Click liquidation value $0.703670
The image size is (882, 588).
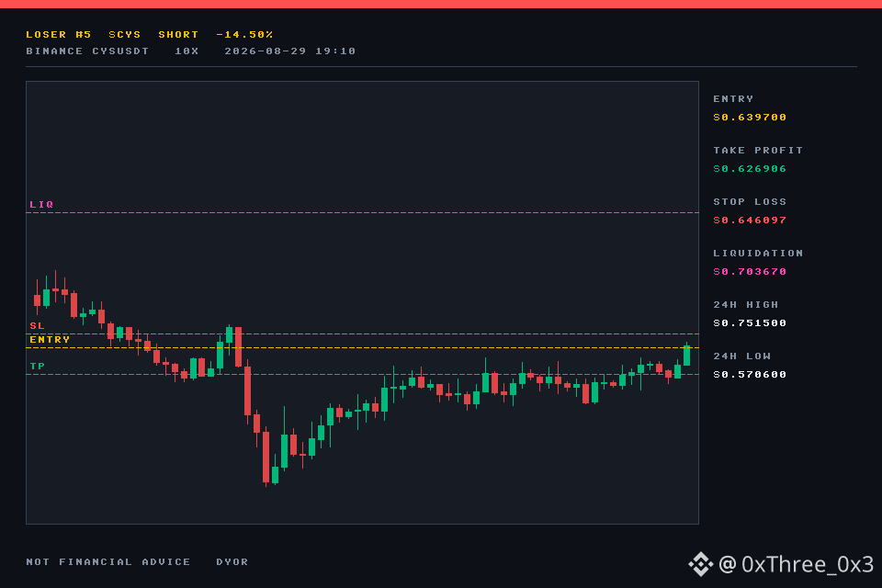tap(750, 272)
